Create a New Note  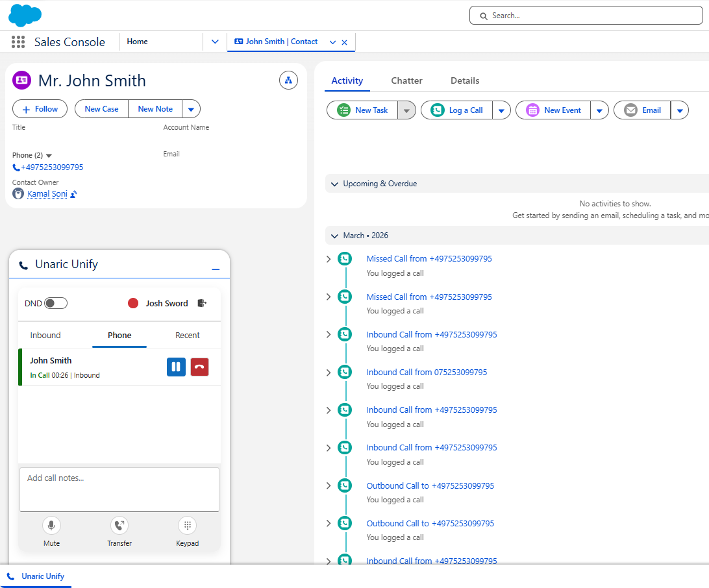[x=155, y=109]
